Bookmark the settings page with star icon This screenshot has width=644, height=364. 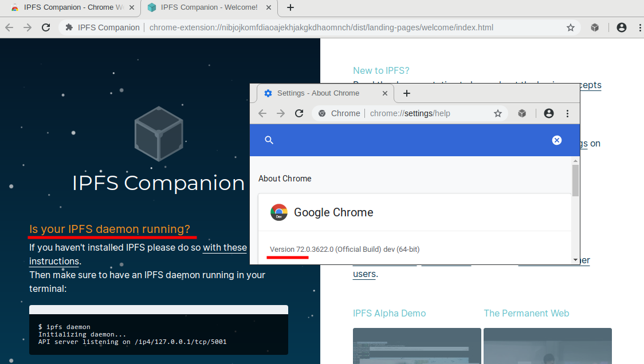point(498,113)
